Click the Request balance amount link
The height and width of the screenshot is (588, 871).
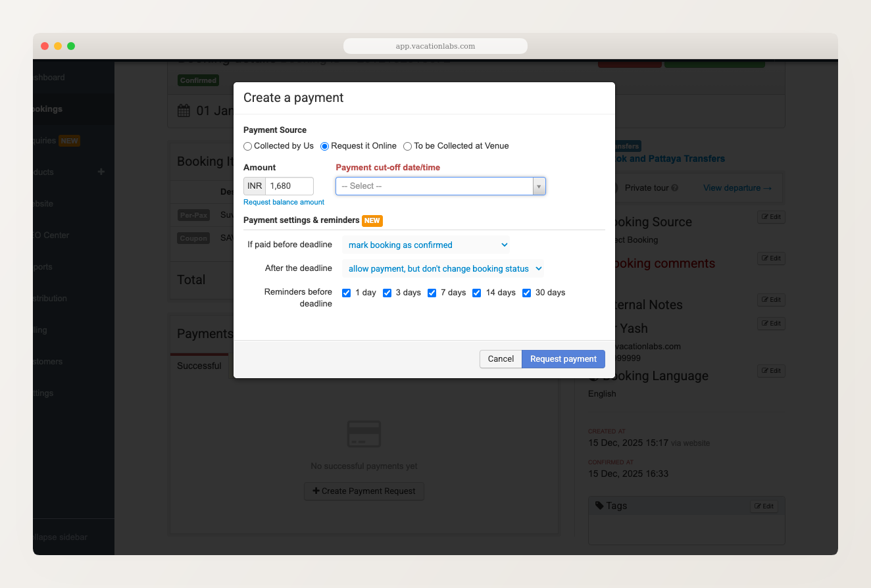(284, 202)
